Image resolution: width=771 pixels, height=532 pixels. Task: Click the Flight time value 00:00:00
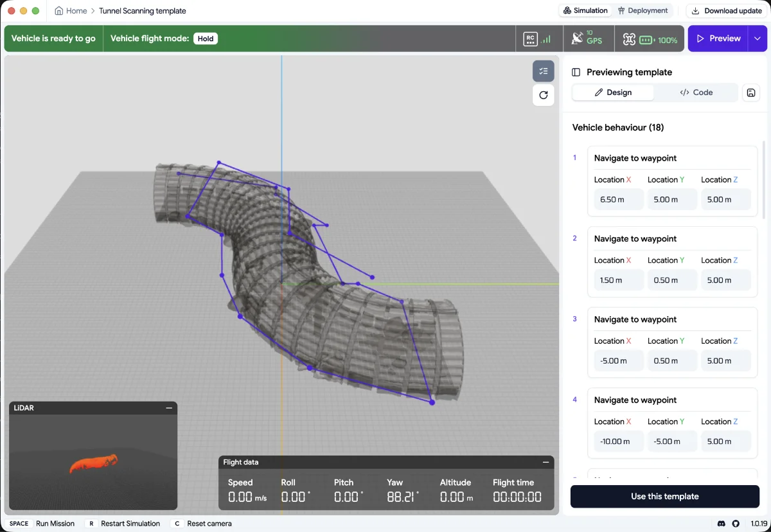pyautogui.click(x=517, y=497)
